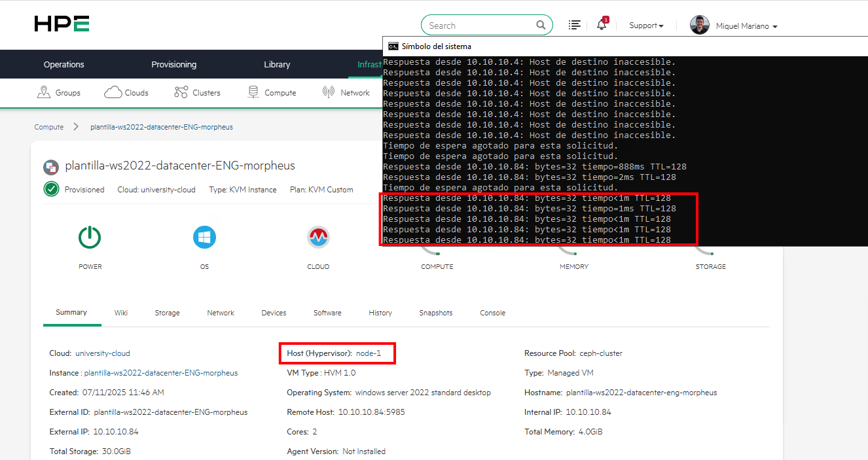The height and width of the screenshot is (460, 868).
Task: Open the Clouds section icon
Action: tap(111, 92)
